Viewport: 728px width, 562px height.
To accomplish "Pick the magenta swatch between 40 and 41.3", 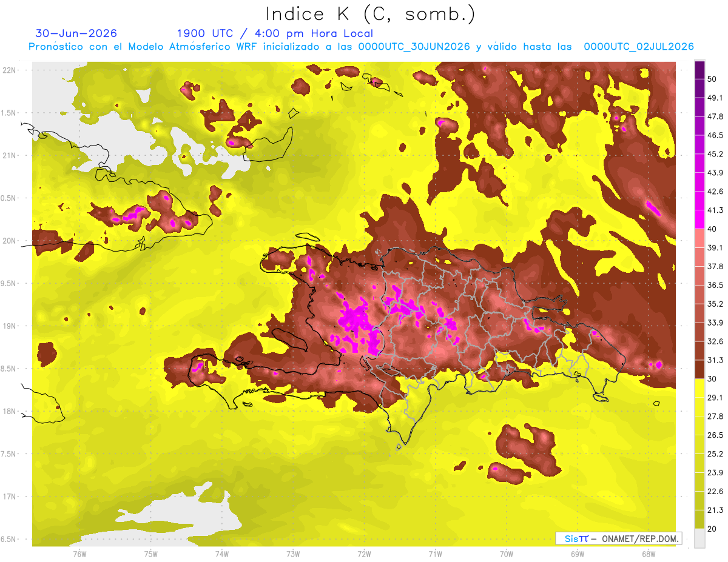I will coord(699,219).
